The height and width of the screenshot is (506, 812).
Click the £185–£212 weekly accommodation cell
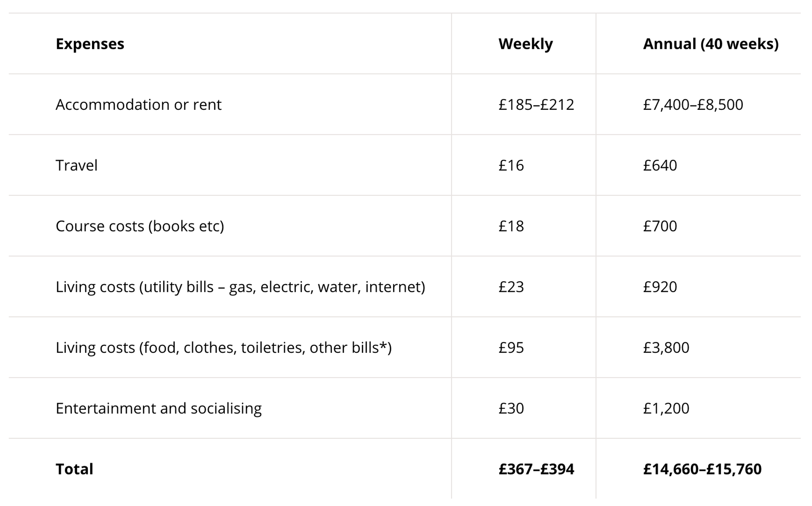tap(536, 104)
